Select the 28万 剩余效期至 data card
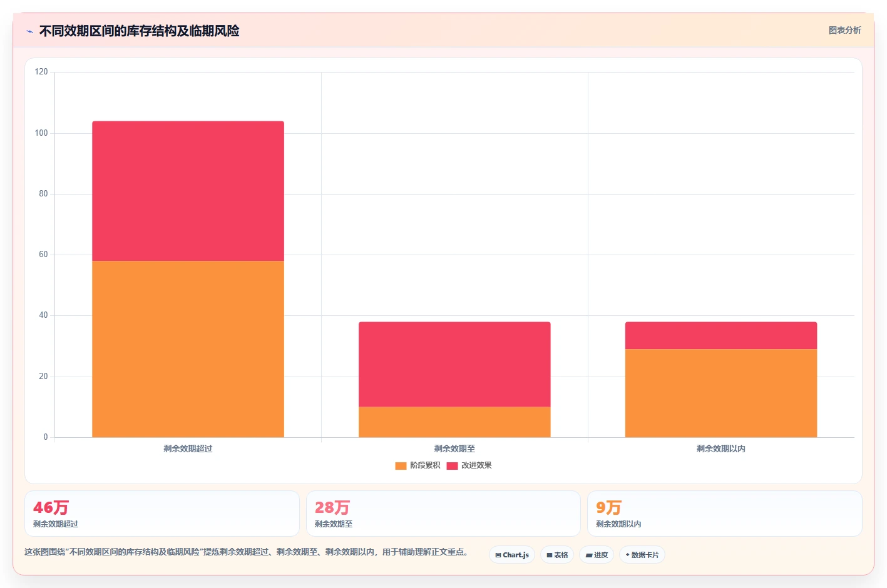 coord(443,514)
